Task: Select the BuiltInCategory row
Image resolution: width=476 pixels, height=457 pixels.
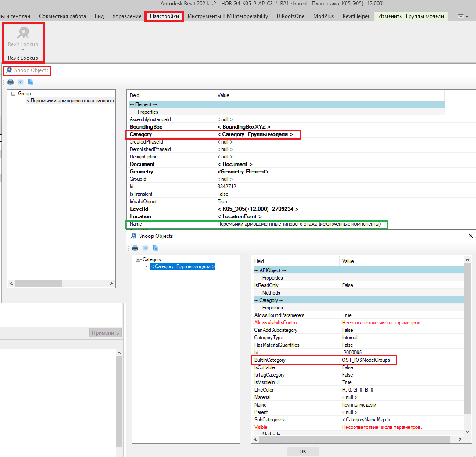Action: coord(358,360)
